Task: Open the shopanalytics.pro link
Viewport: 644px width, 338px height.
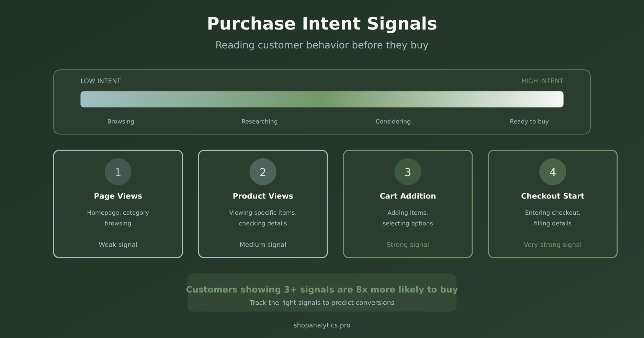Action: tap(322, 325)
